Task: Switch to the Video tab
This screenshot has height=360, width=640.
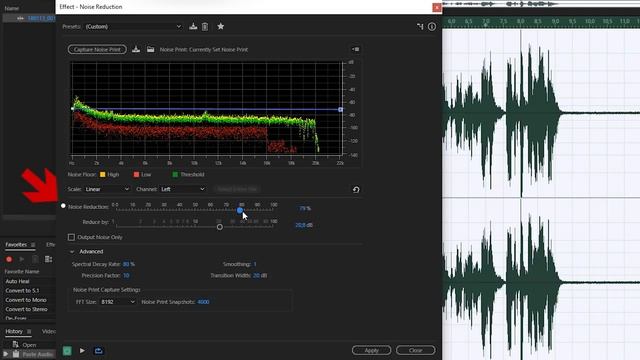Action: (49, 331)
